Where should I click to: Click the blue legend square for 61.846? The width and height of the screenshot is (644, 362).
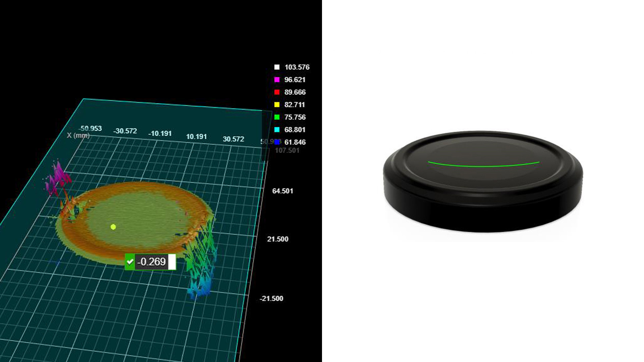(x=277, y=142)
